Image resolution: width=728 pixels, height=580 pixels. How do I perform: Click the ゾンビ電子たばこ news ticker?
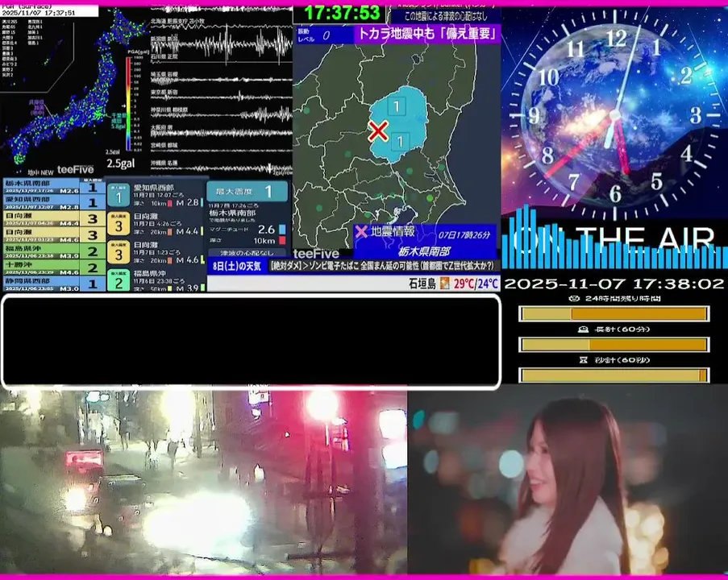pos(382,267)
